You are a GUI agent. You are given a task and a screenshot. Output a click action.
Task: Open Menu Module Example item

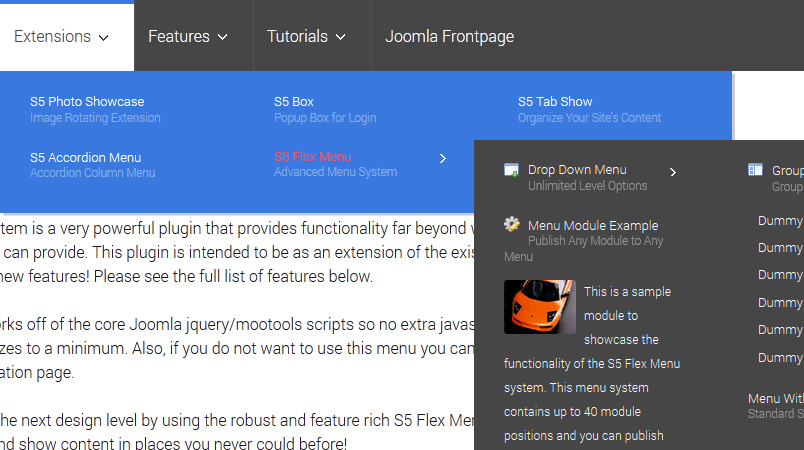click(x=593, y=226)
